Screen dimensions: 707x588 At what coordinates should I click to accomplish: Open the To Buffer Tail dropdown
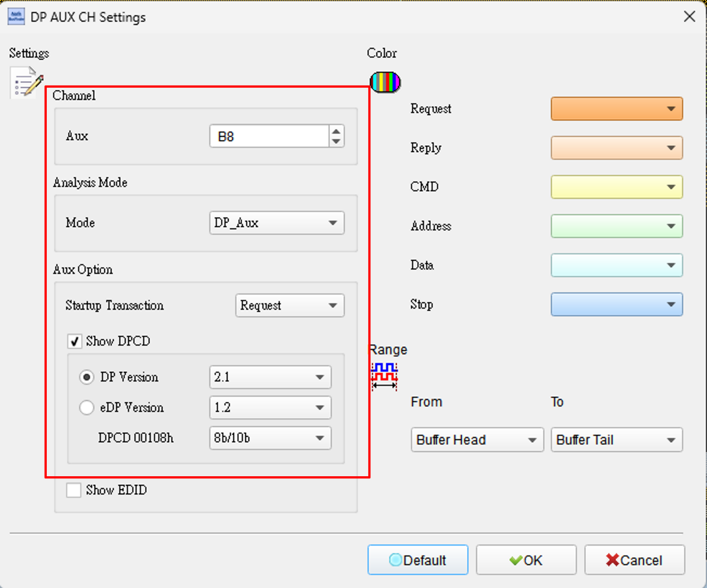[x=617, y=440]
